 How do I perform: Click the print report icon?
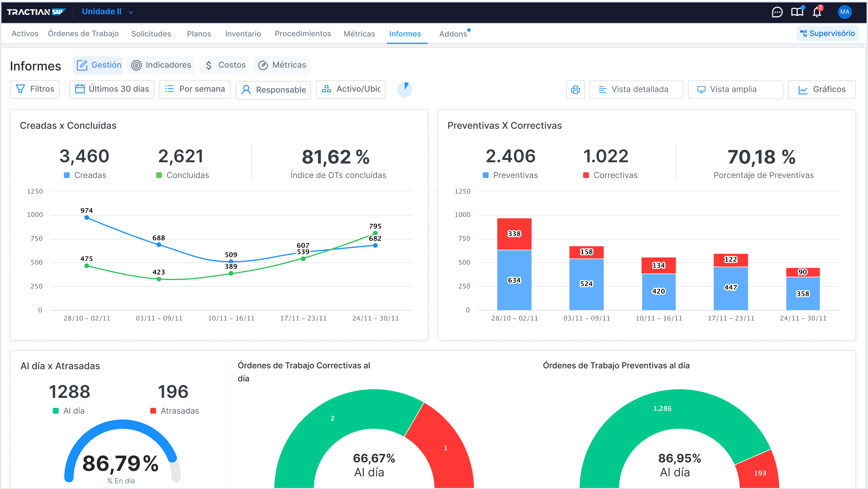pyautogui.click(x=575, y=90)
